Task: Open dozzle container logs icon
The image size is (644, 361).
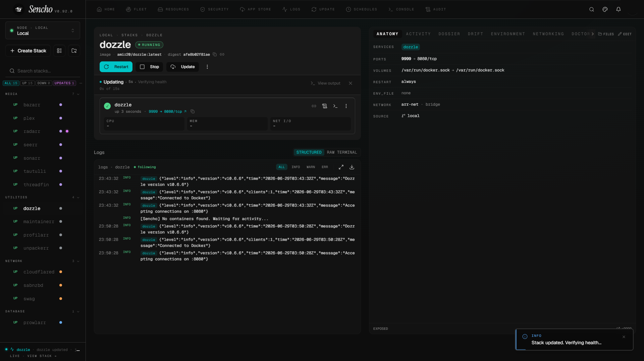Action: click(325, 106)
